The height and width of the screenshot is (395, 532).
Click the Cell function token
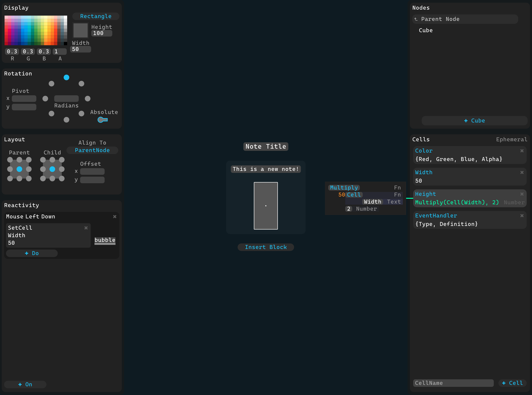pyautogui.click(x=354, y=195)
